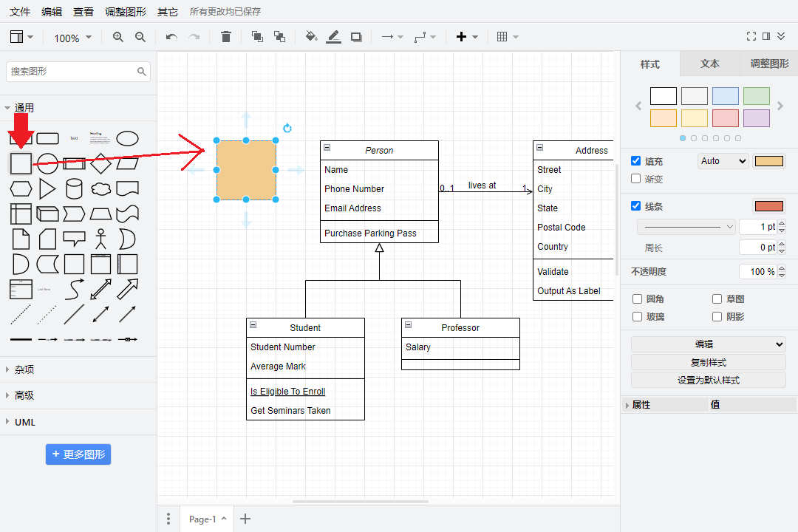Enable the 圆角 rounded checkbox
Viewport: 798px width, 532px height.
coord(638,299)
